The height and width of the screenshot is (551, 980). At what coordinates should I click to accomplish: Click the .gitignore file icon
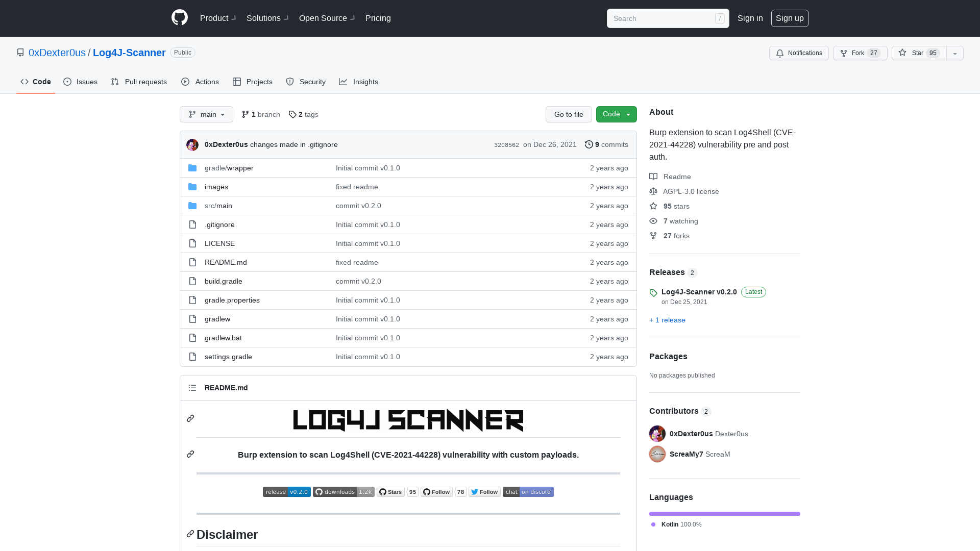[192, 224]
